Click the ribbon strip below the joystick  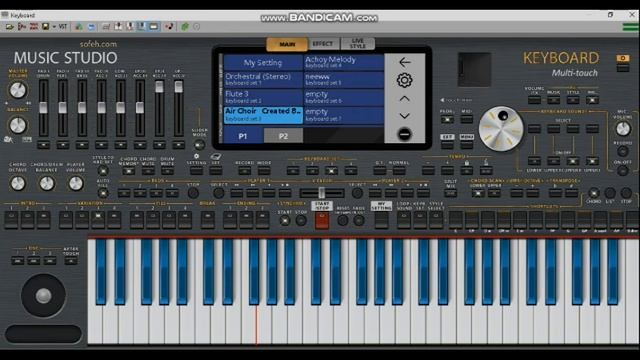43,334
